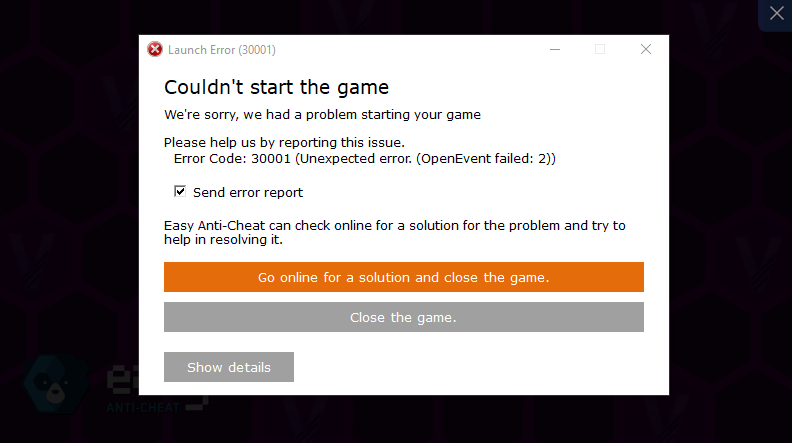The image size is (792, 443).
Task: Close the Launch Error window
Action: [646, 49]
